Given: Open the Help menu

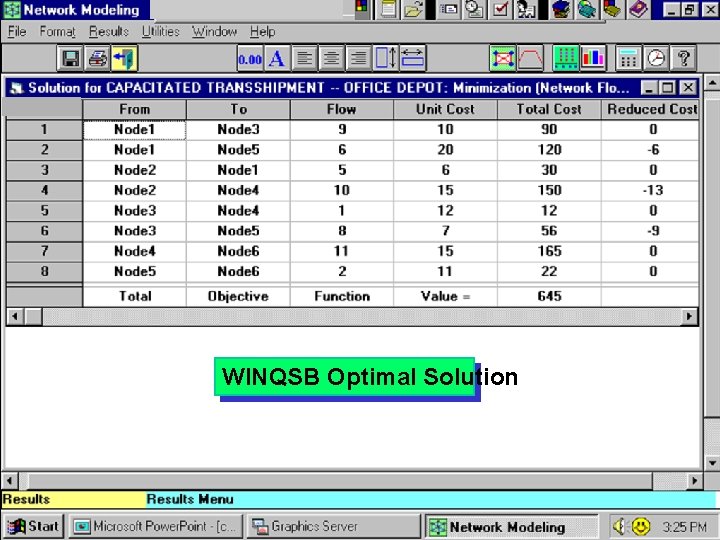Looking at the screenshot, I should point(263,32).
